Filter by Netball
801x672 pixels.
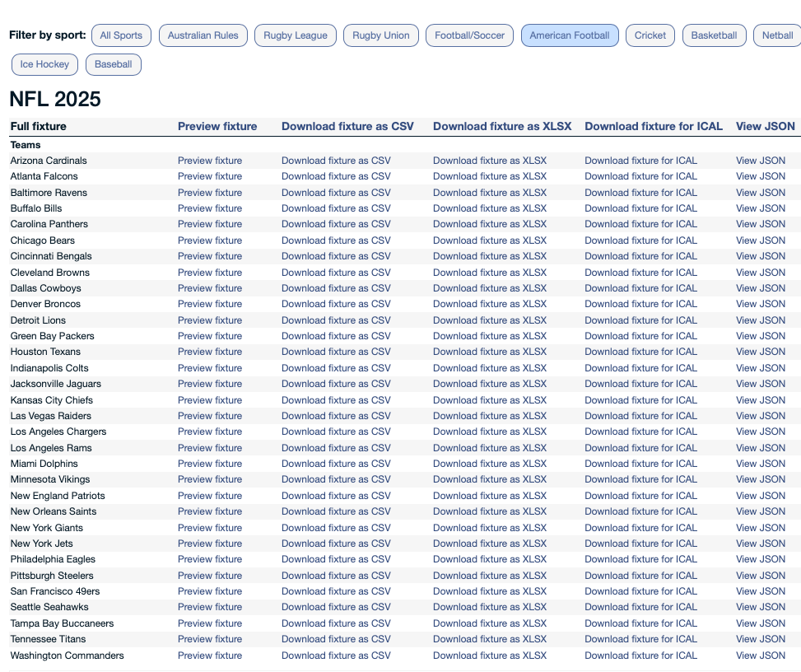[x=777, y=35]
